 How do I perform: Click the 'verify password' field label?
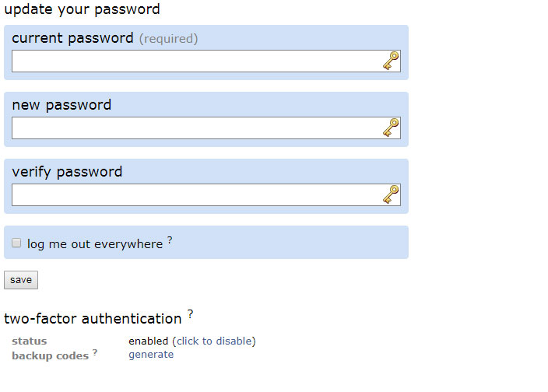point(67,172)
